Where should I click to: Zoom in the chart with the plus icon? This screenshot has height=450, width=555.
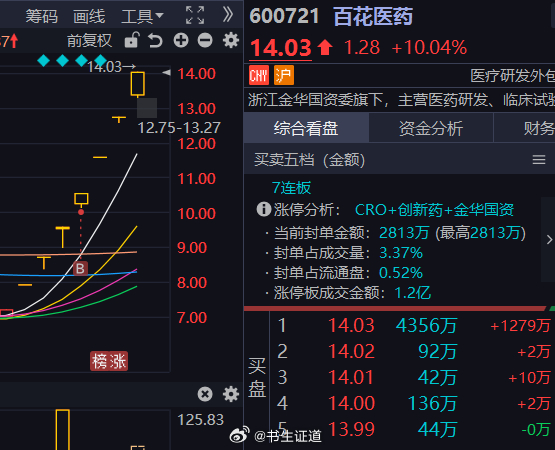pyautogui.click(x=181, y=40)
